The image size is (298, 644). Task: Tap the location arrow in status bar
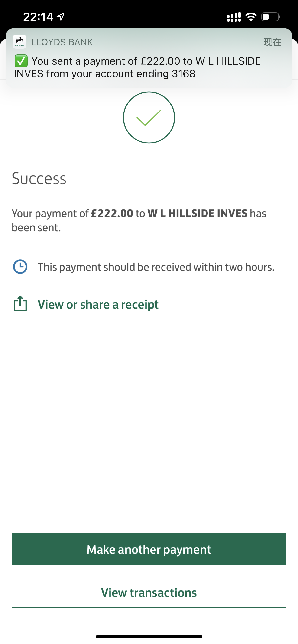pyautogui.click(x=61, y=17)
